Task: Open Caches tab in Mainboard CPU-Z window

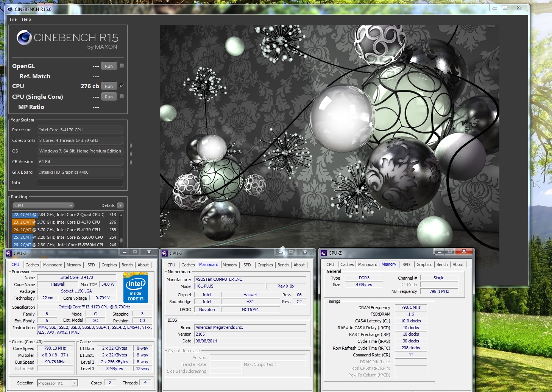Action: pyautogui.click(x=188, y=265)
